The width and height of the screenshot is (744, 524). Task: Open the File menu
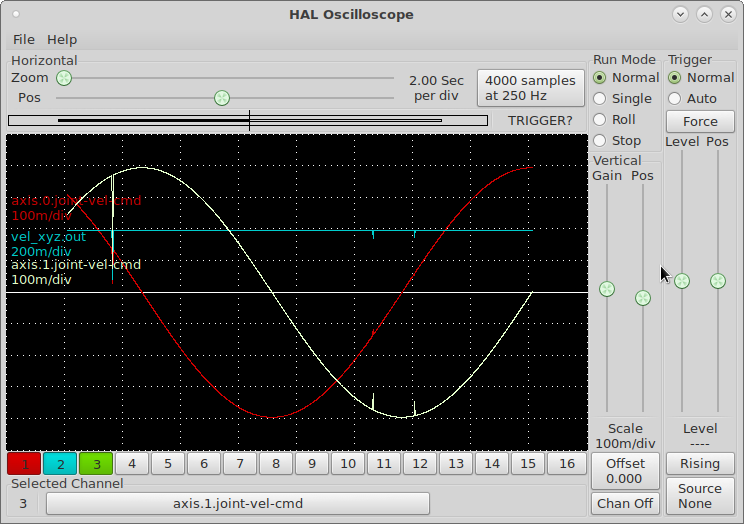tap(24, 39)
